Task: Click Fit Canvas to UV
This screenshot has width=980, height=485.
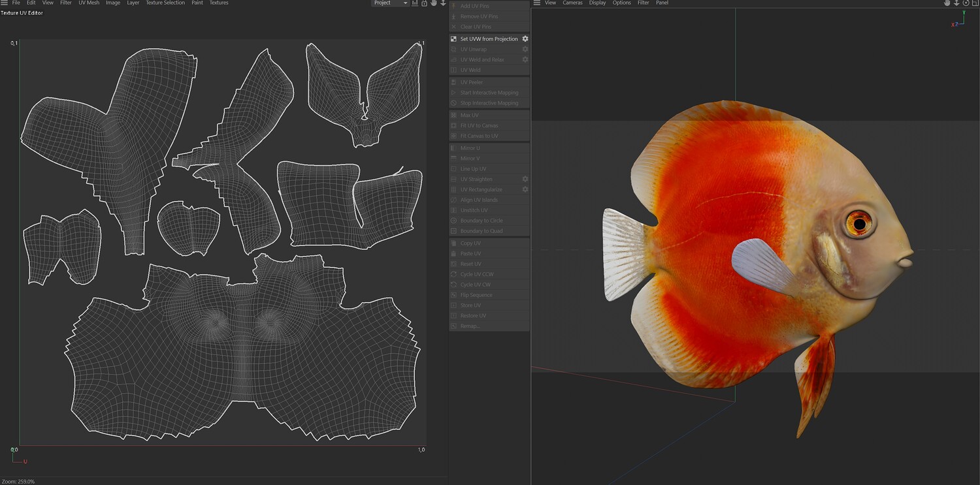Action: [489, 136]
